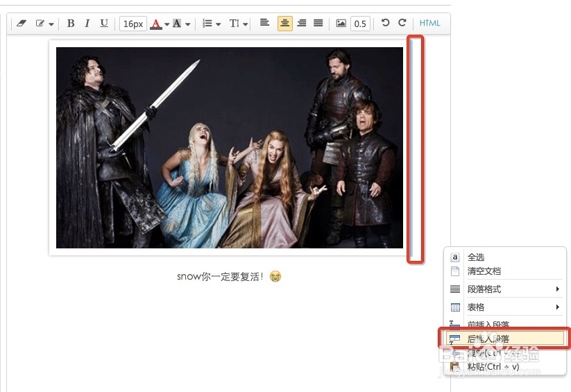Expand the 表格 submenu arrow
Screen dimensions: 571x392
click(x=558, y=307)
